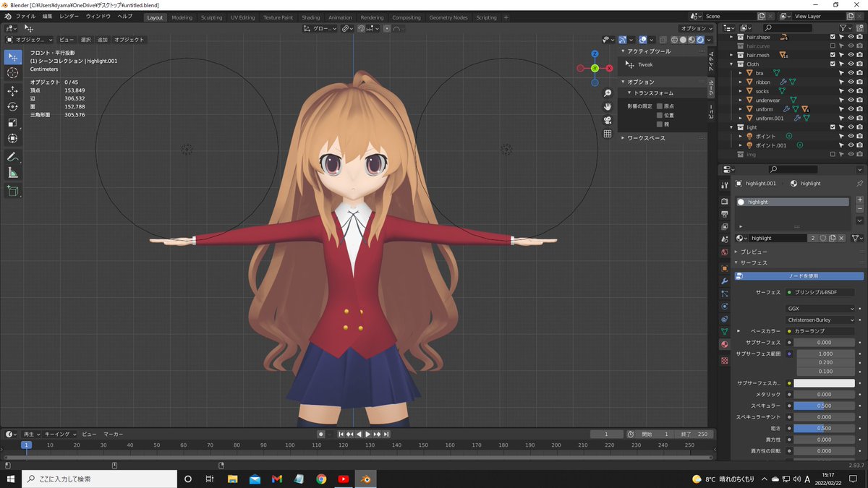
Task: Switch viewport to wireframe shading
Action: (x=674, y=40)
